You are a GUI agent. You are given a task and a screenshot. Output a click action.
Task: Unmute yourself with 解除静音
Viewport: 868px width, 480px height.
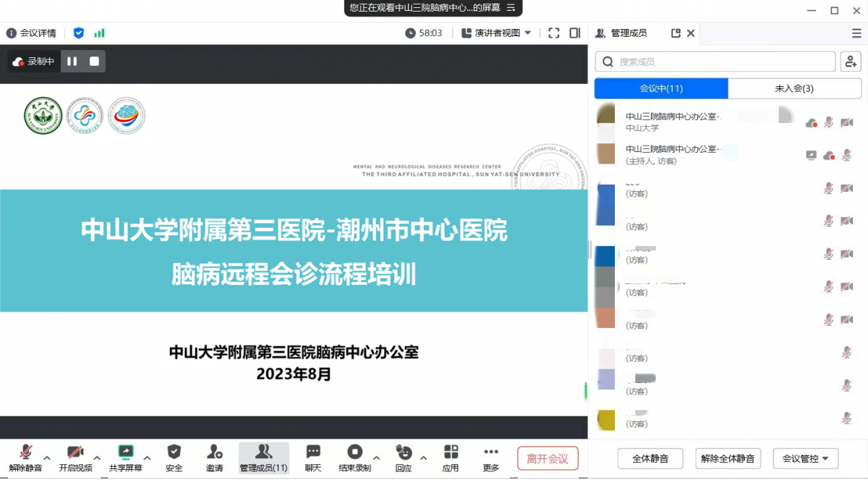click(x=26, y=459)
